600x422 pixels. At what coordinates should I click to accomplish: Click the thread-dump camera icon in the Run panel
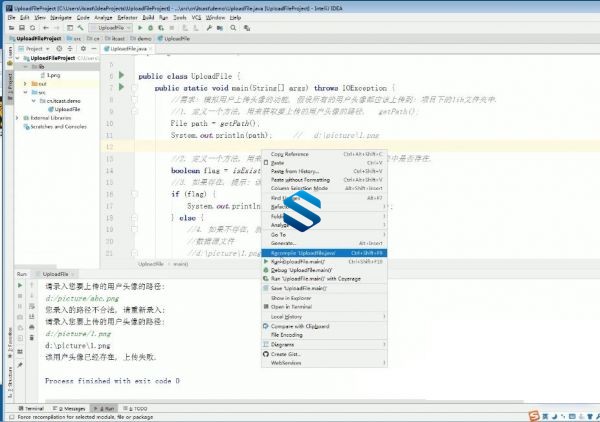point(20,317)
